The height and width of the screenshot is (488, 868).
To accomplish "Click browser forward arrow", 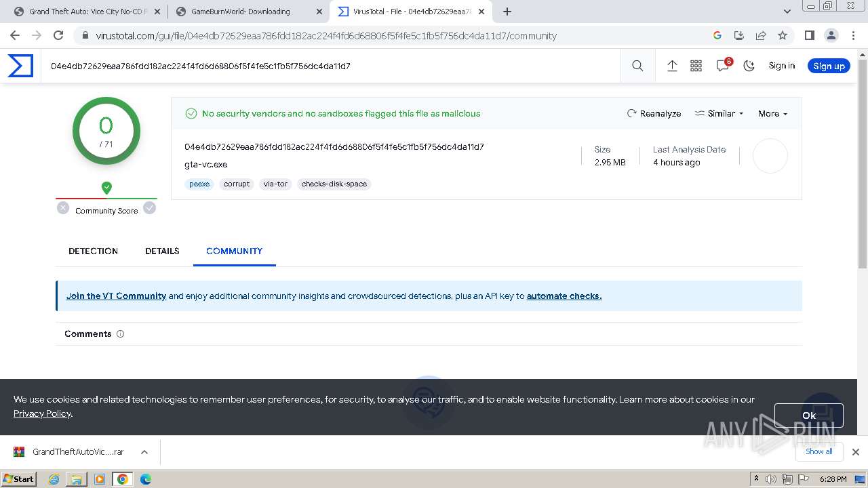I will click(37, 35).
